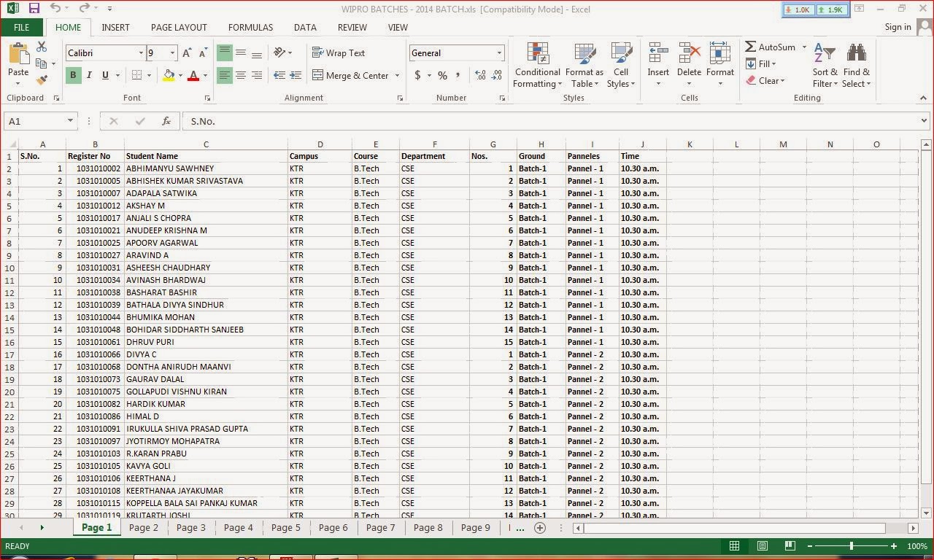934x560 pixels.
Task: Click the Paste clipboard icon
Action: pyautogui.click(x=18, y=54)
